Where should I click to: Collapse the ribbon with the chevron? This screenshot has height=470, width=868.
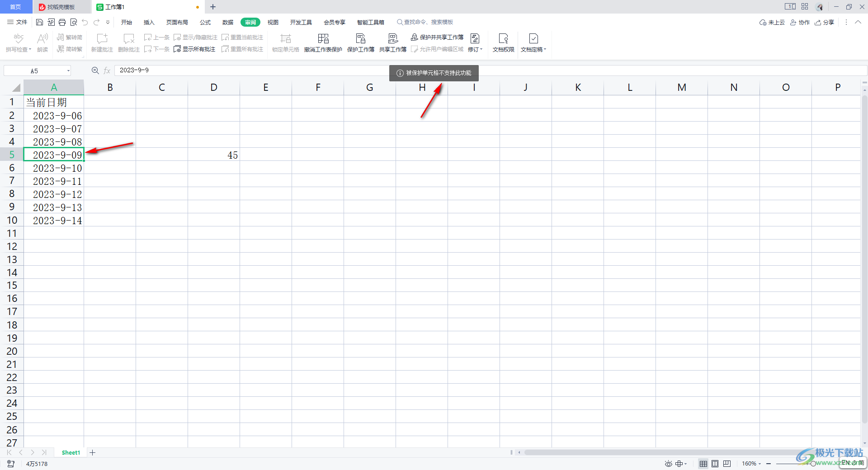point(858,22)
